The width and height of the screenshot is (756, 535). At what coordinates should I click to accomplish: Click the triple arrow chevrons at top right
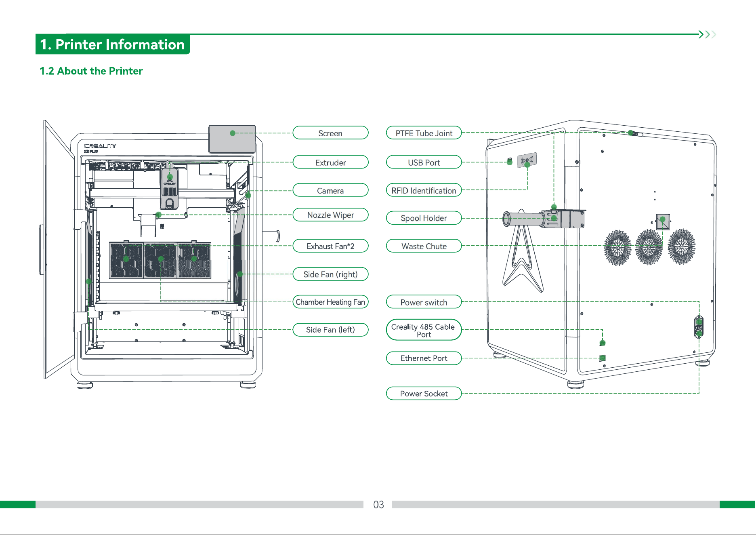708,34
